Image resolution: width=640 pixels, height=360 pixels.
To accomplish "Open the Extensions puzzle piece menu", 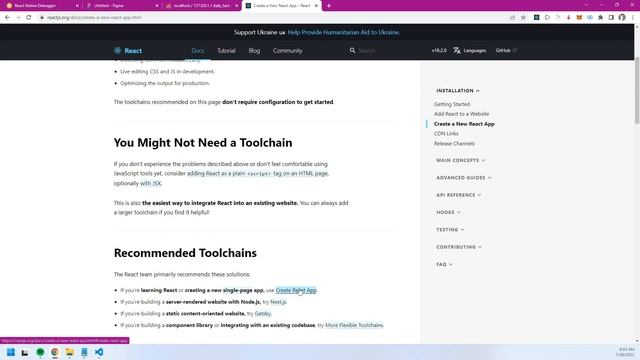I will pyautogui.click(x=600, y=18).
